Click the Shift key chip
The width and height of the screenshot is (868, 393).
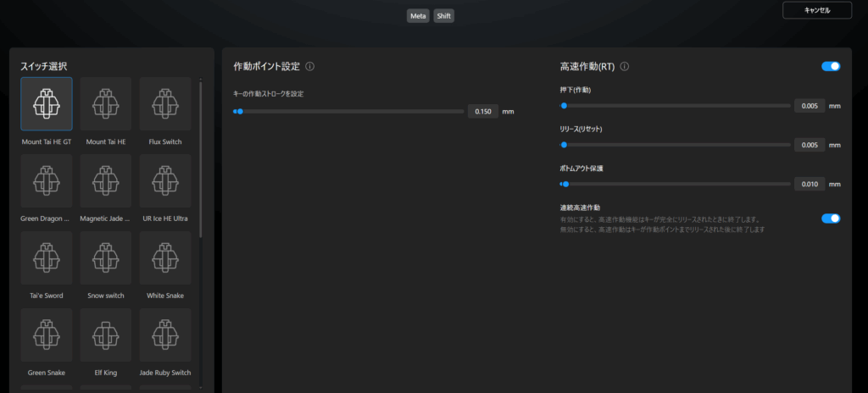444,16
